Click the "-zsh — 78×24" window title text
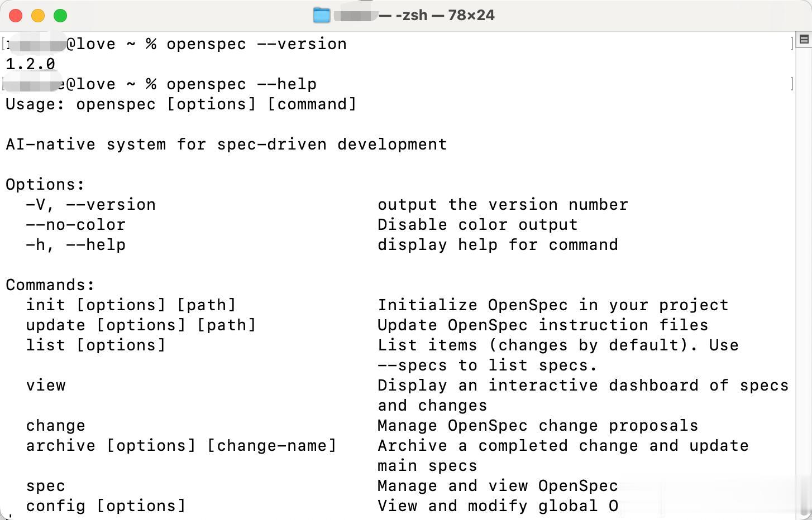The height and width of the screenshot is (520, 812). [x=445, y=15]
